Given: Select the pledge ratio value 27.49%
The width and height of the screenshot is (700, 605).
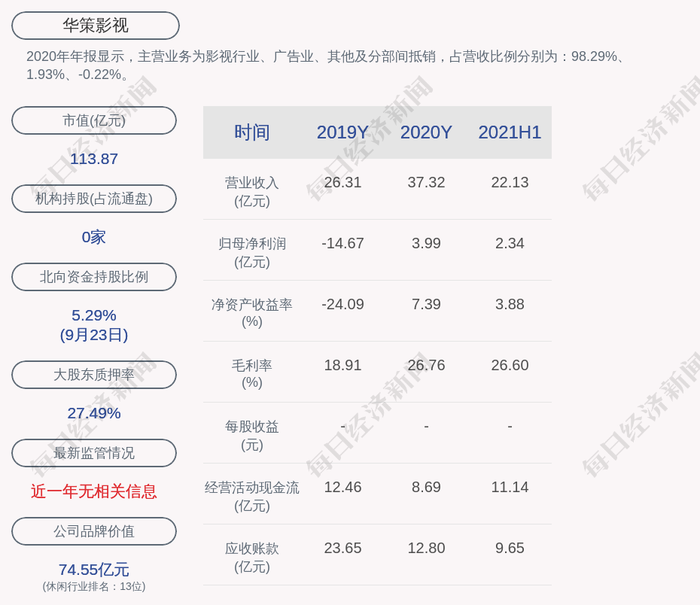Looking at the screenshot, I should coord(94,413).
